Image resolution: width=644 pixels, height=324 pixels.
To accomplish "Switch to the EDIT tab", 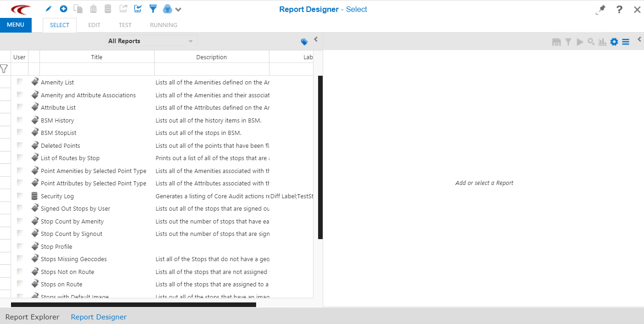I will pos(94,25).
